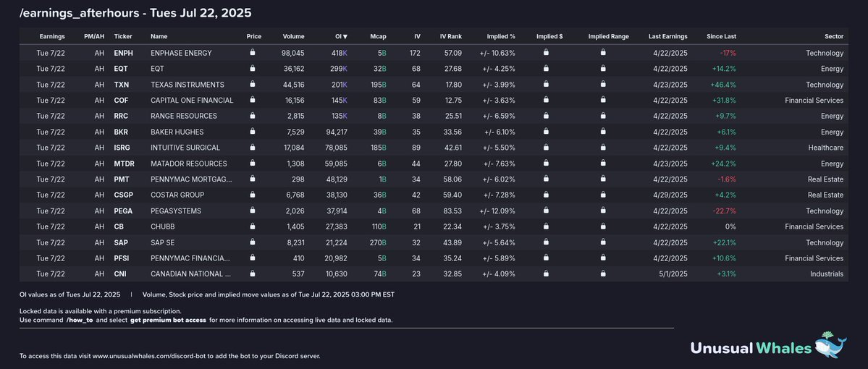Image resolution: width=868 pixels, height=369 pixels.
Task: Click the IV Rank column header
Action: click(x=450, y=36)
